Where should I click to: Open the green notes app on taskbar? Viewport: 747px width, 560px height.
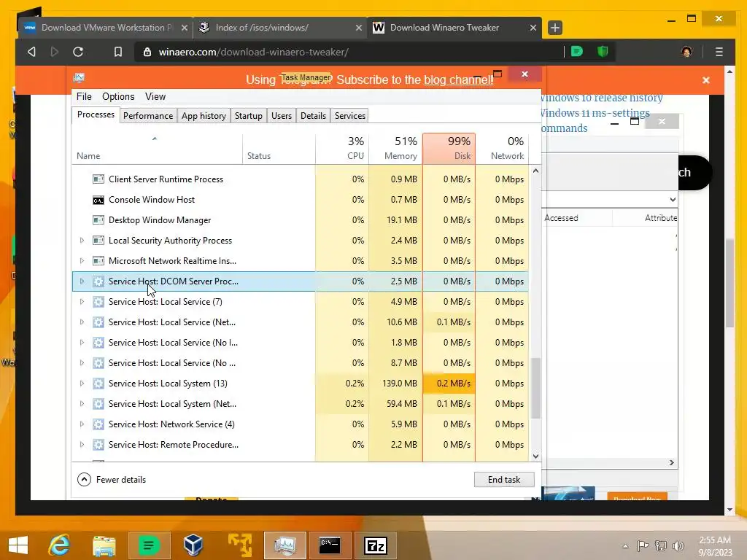pos(149,545)
